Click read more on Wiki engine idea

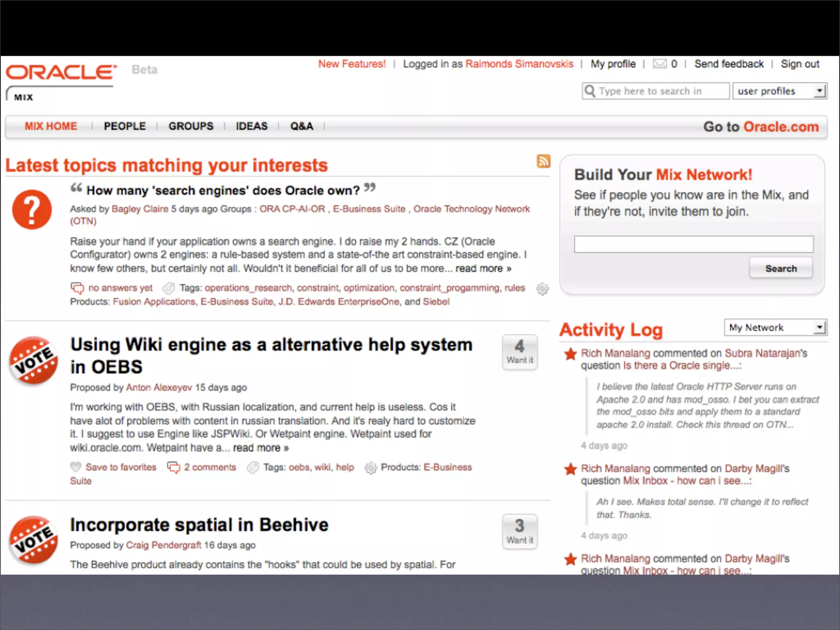(x=261, y=447)
